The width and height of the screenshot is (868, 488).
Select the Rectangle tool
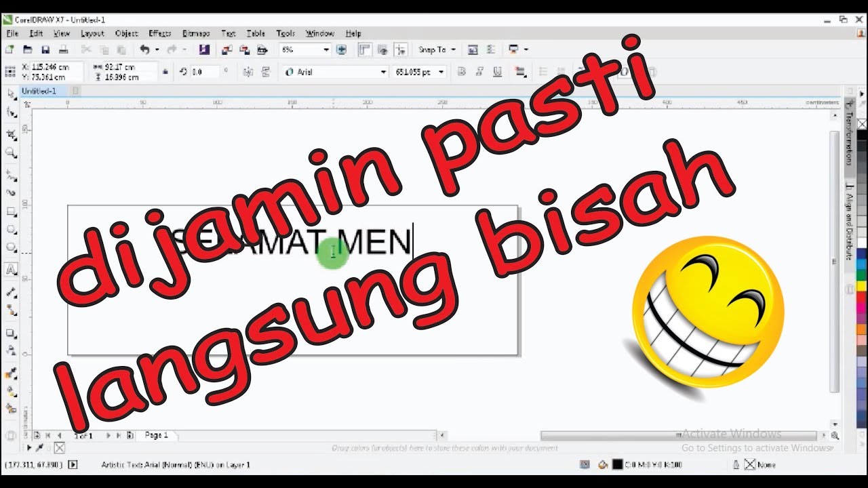[12, 212]
